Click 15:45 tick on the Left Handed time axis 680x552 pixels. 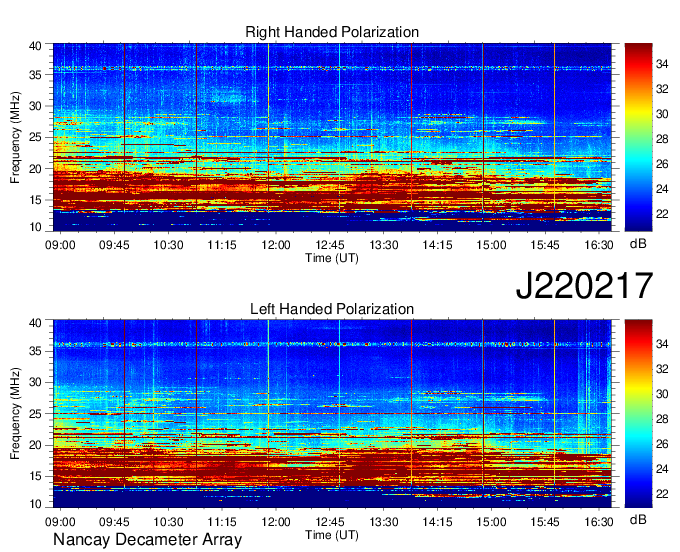(545, 522)
